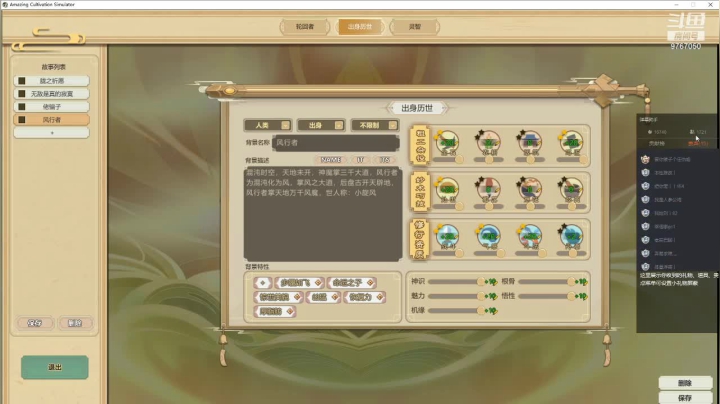Click the fourth blue icon in the 修行资质 row

(x=571, y=236)
